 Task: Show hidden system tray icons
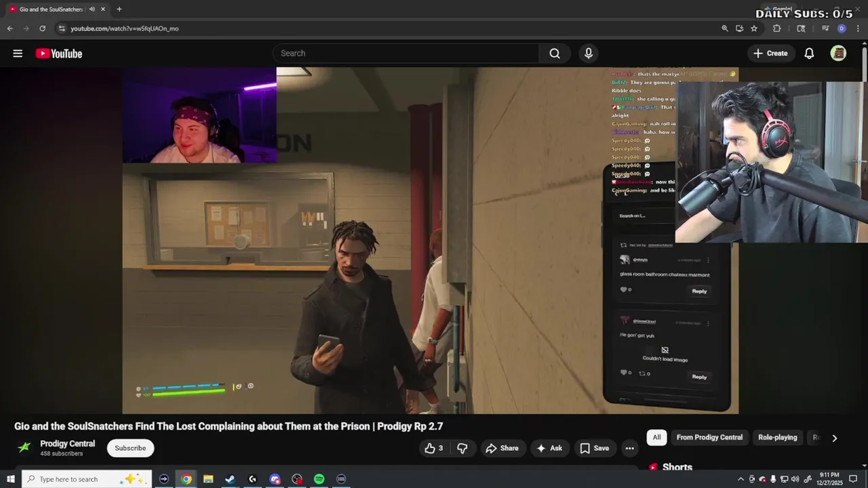(x=741, y=479)
